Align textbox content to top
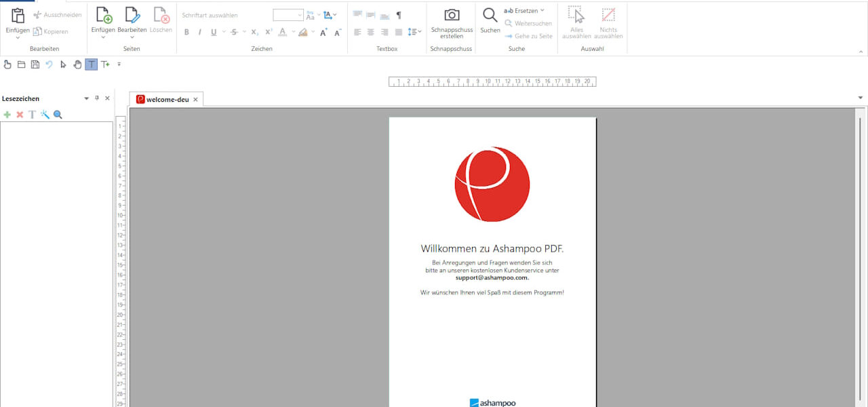868x407 pixels. coord(358,15)
